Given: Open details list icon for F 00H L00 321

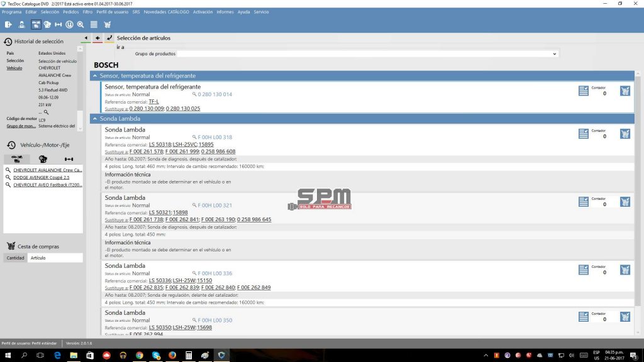Looking at the screenshot, I should [x=583, y=202].
